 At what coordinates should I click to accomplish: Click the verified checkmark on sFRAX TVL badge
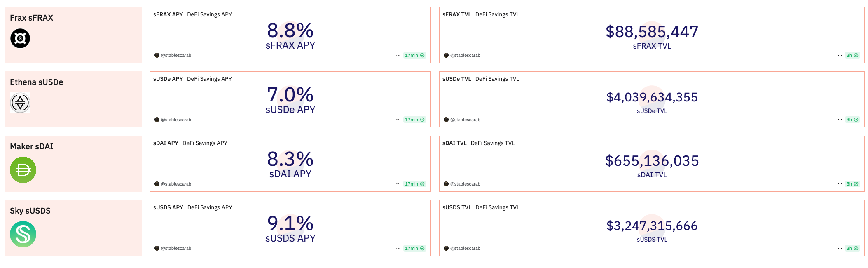(856, 55)
